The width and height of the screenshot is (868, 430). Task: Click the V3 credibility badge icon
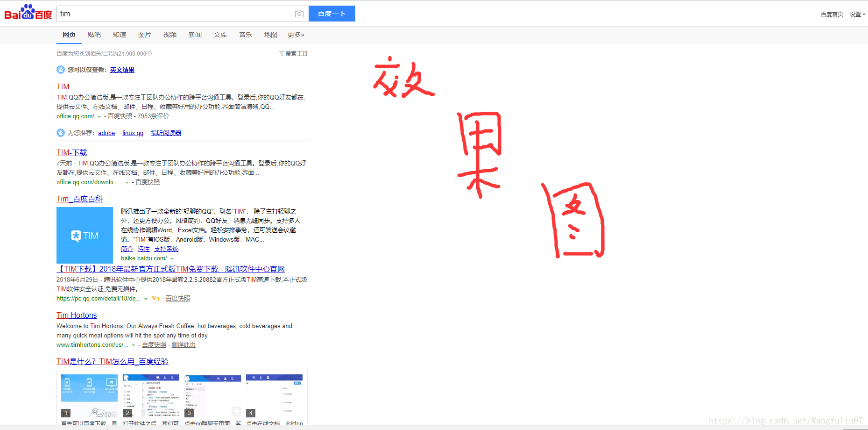155,298
